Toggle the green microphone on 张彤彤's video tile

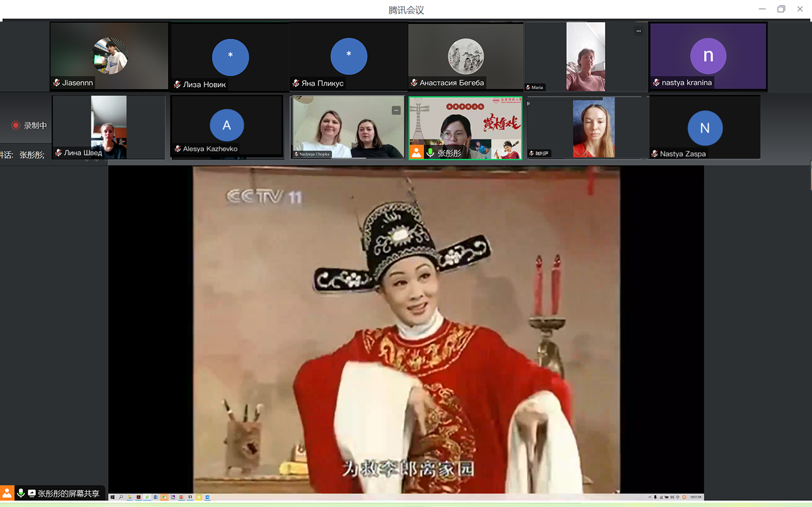tap(430, 152)
